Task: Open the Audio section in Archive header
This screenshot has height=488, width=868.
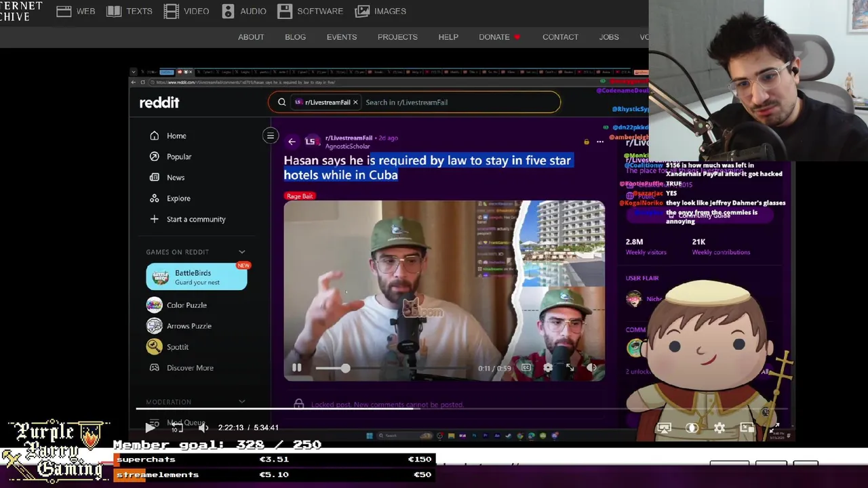Action: (x=243, y=11)
